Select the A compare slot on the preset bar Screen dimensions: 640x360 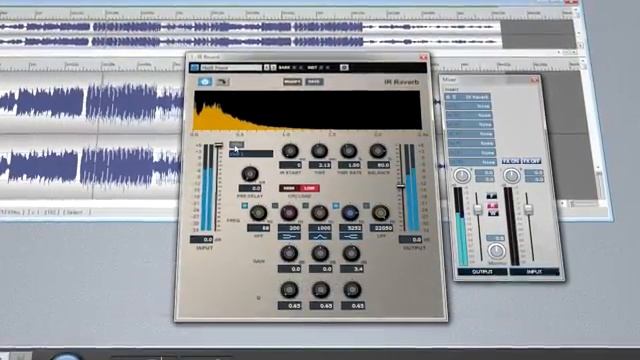click(267, 67)
